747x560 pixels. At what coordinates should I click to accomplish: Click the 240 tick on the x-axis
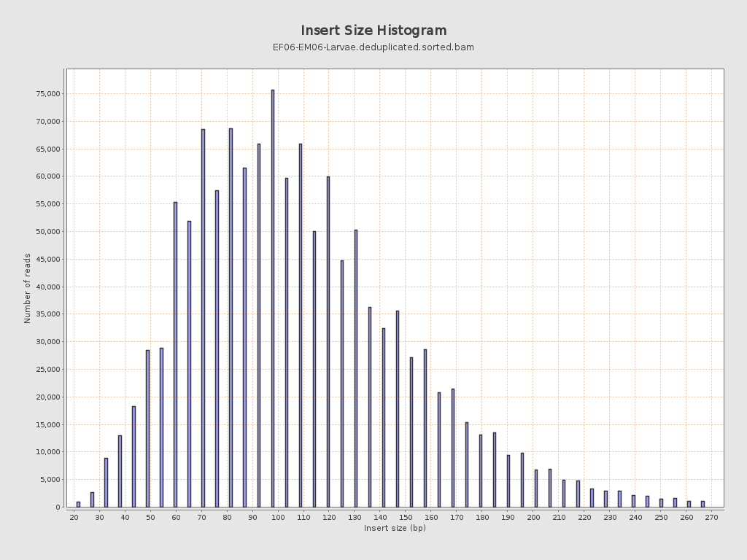[635, 518]
